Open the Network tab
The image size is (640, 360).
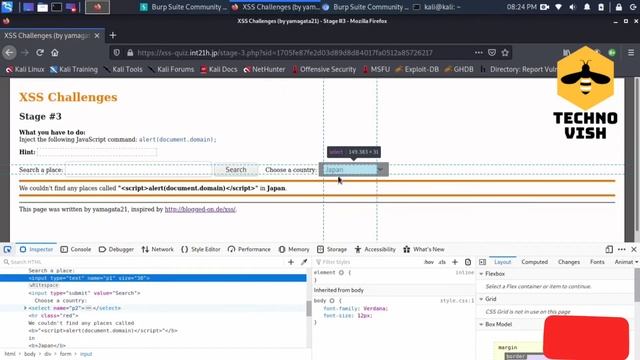pos(158,249)
